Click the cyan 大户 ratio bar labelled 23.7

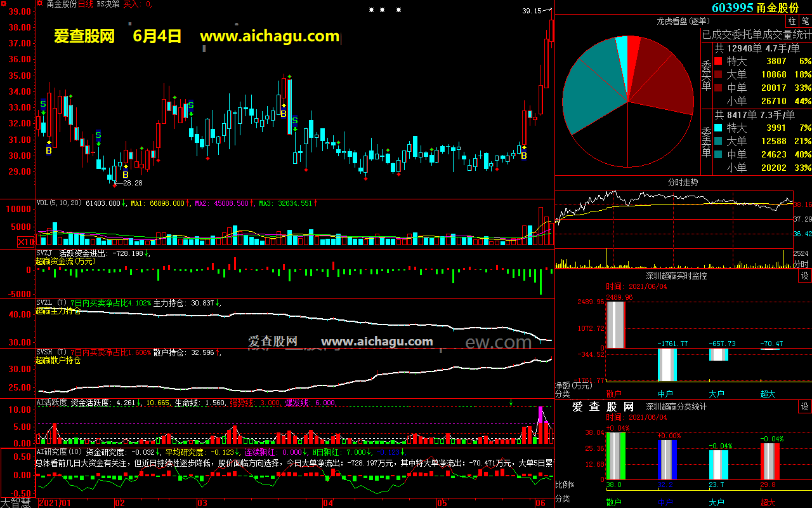point(719,465)
